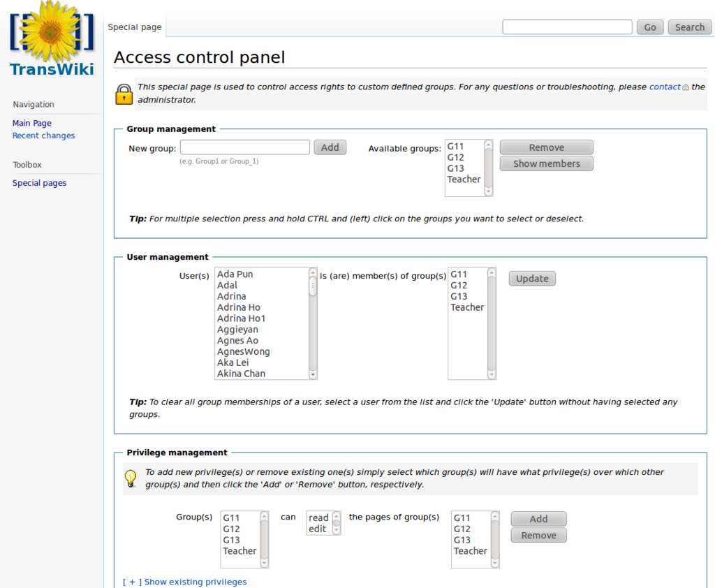715x588 pixels.
Task: Focus the New group text field
Action: (245, 147)
